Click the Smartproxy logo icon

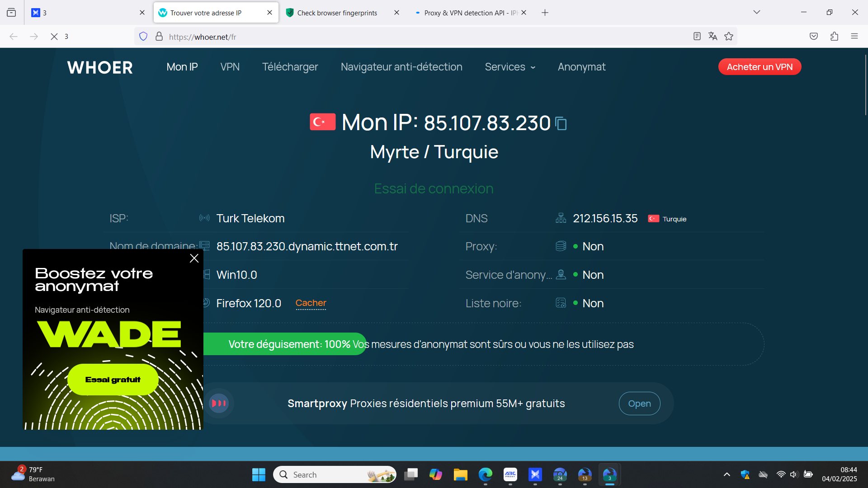pyautogui.click(x=219, y=403)
